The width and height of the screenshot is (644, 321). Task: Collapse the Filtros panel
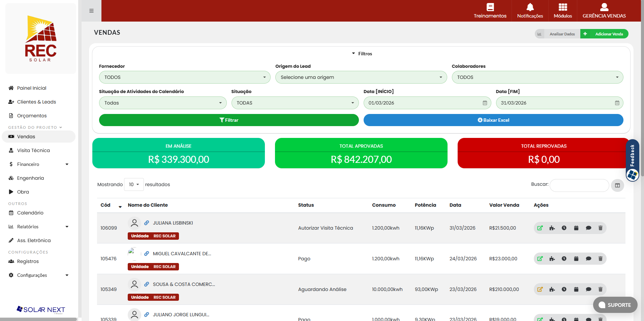362,54
